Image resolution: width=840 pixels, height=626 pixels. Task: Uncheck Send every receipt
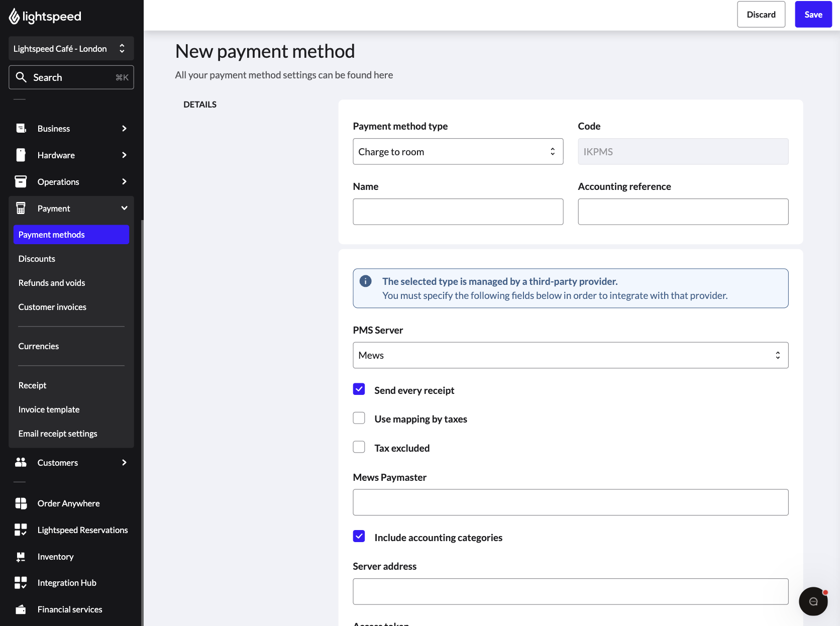click(359, 389)
